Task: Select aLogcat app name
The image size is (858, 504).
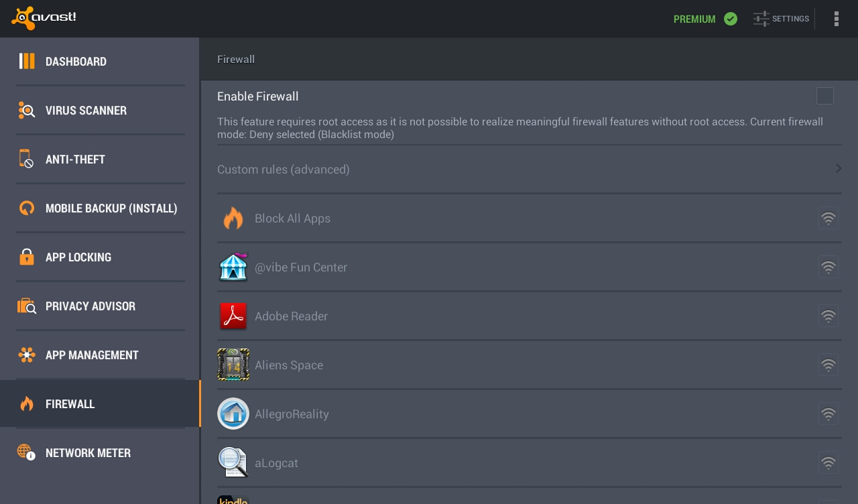Action: (276, 463)
